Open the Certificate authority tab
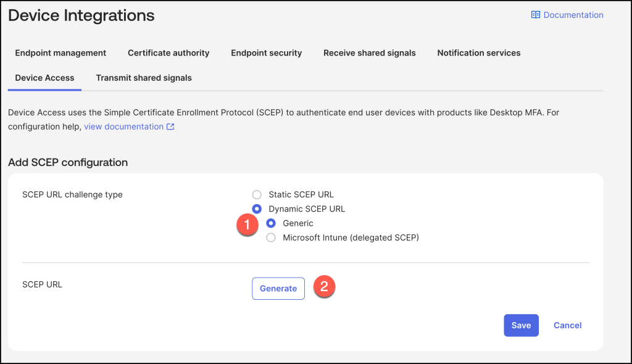Screen dimensions: 632x364 168,53
